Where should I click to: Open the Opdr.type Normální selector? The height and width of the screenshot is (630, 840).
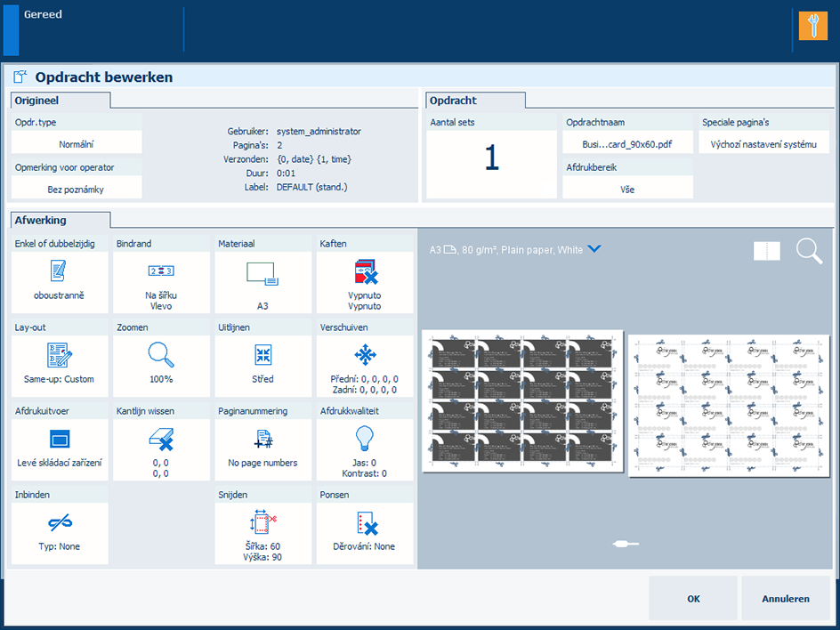pos(77,143)
